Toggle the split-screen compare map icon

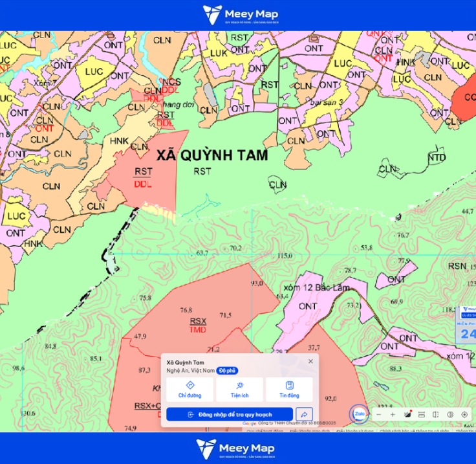click(x=436, y=415)
